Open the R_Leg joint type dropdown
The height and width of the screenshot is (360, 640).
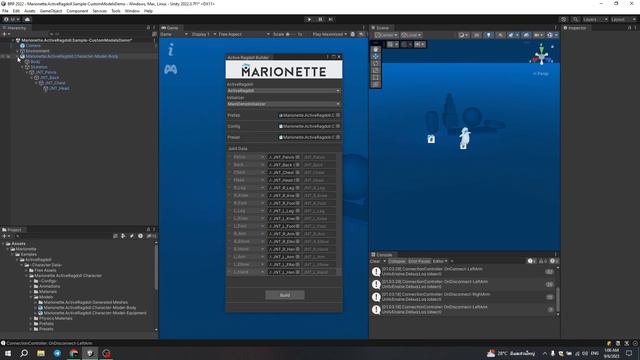(249, 188)
